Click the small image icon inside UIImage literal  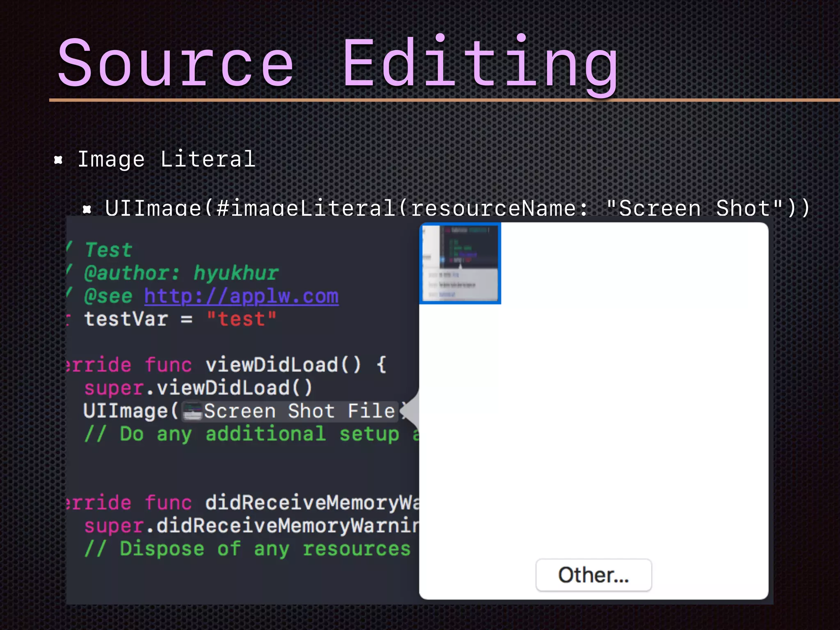(x=192, y=412)
